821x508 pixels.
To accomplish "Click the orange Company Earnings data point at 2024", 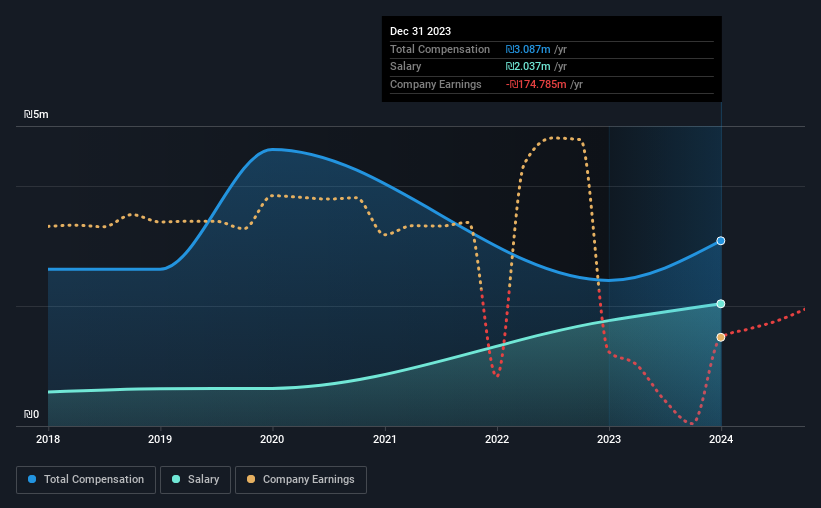I will pyautogui.click(x=721, y=337).
